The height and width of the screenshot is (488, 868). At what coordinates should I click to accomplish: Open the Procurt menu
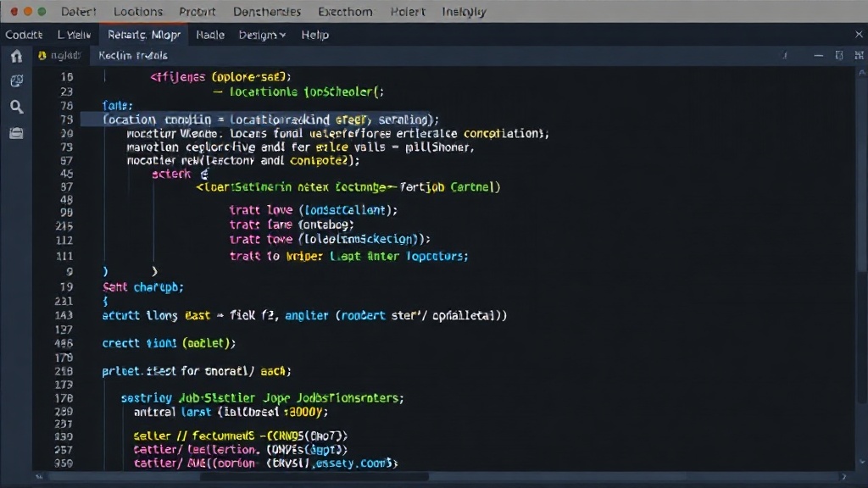[197, 12]
